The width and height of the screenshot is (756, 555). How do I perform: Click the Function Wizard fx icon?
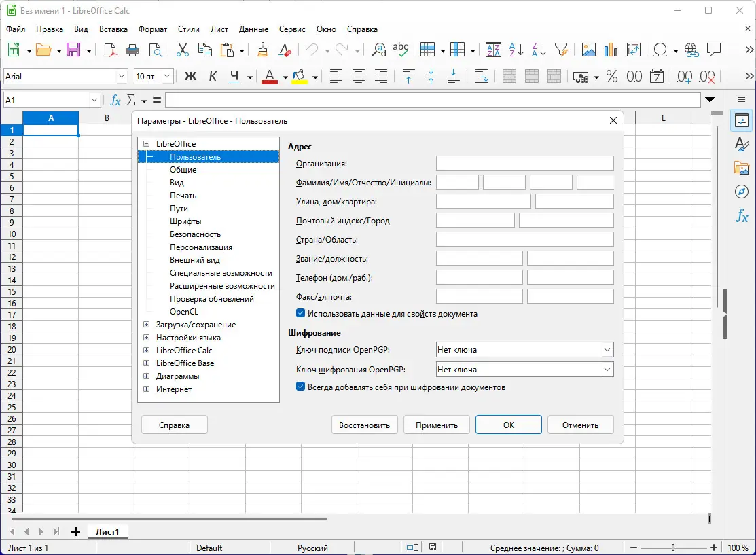click(115, 101)
